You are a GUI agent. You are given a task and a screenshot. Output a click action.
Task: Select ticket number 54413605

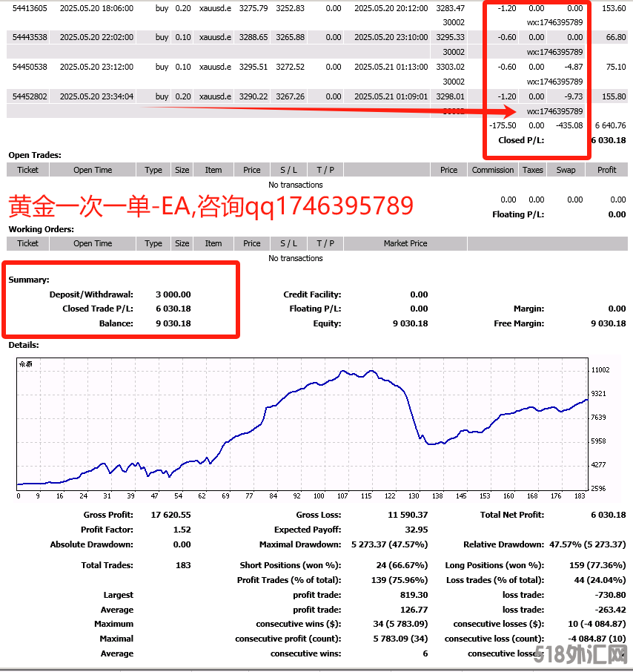tap(30, 8)
